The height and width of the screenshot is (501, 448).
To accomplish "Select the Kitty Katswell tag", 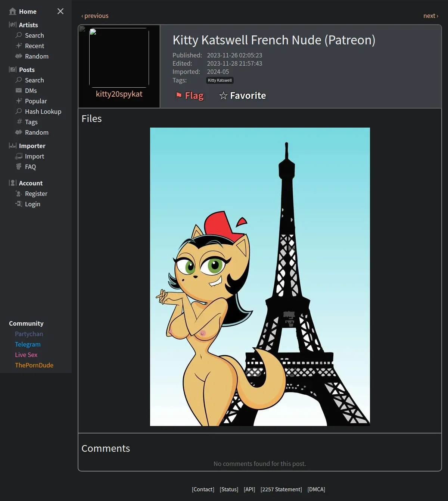I will 220,80.
